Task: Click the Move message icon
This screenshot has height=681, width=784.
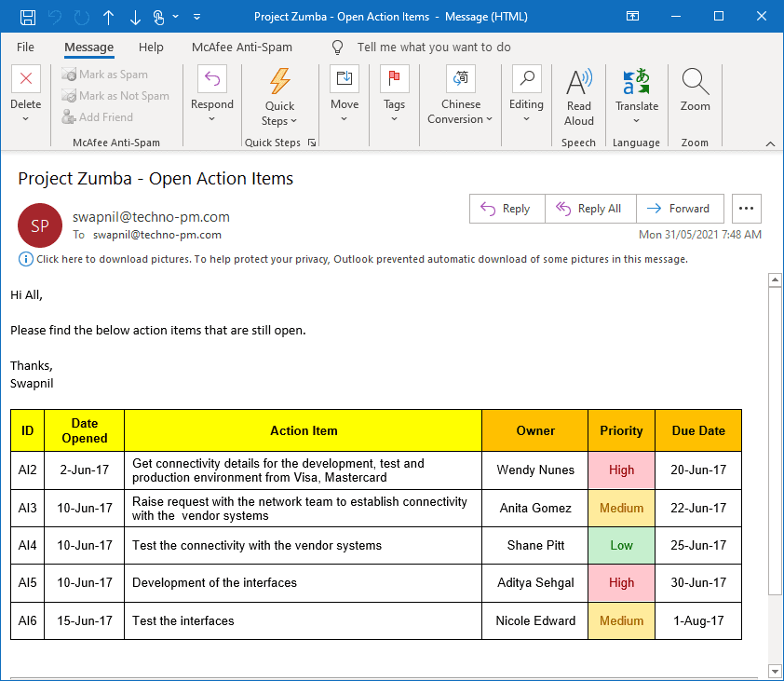Action: [x=345, y=78]
